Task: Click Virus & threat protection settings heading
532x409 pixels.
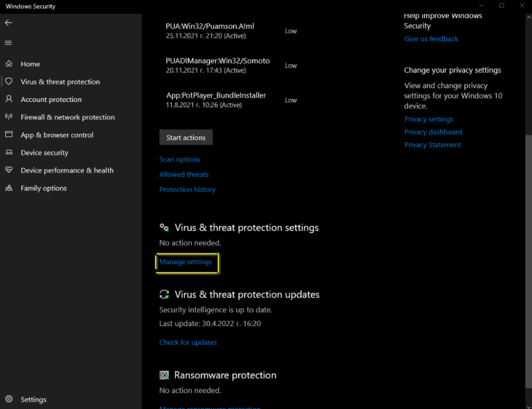Action: [x=247, y=227]
